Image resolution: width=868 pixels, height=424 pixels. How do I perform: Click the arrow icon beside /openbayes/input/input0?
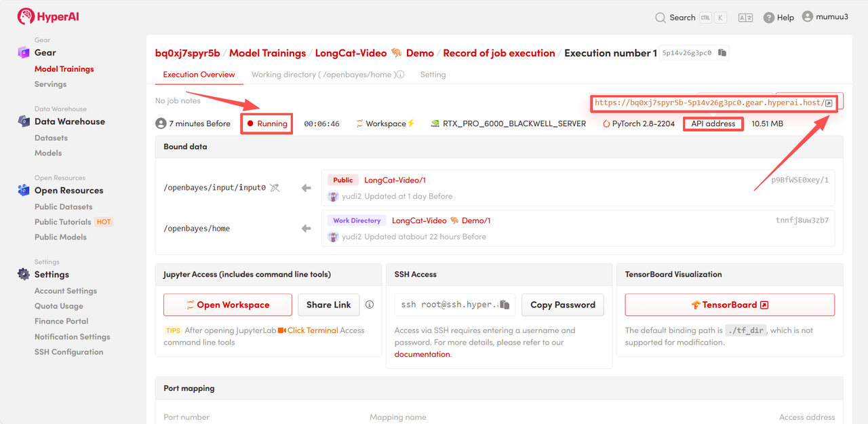306,188
